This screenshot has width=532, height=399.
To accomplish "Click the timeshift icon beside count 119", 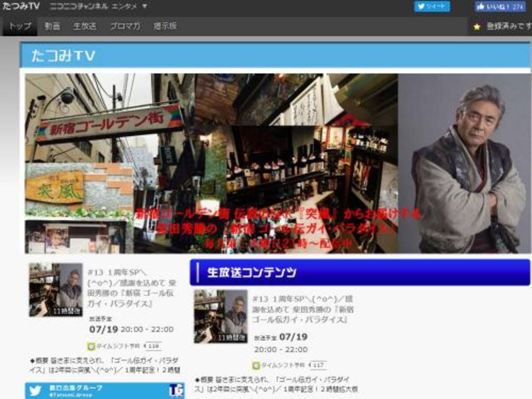I will 92,347.
